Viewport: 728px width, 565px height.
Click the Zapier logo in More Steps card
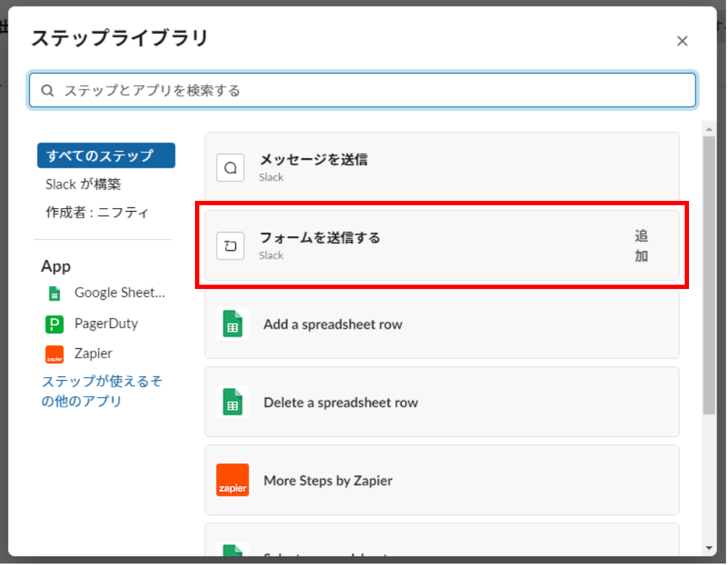click(x=233, y=480)
